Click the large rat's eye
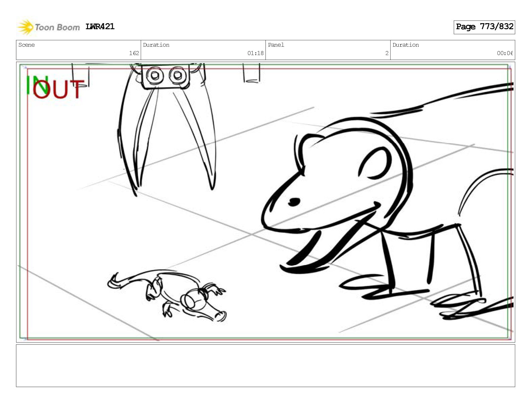 tap(294, 202)
